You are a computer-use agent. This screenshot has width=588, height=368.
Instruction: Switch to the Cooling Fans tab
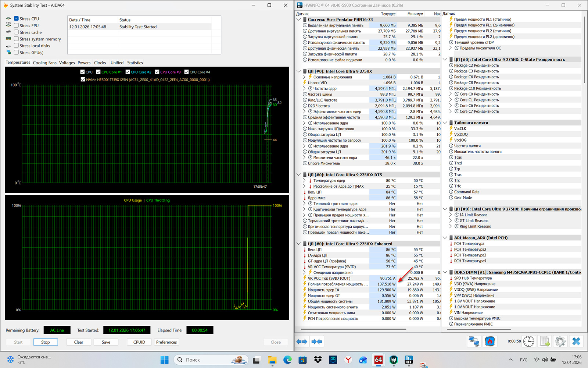[44, 63]
